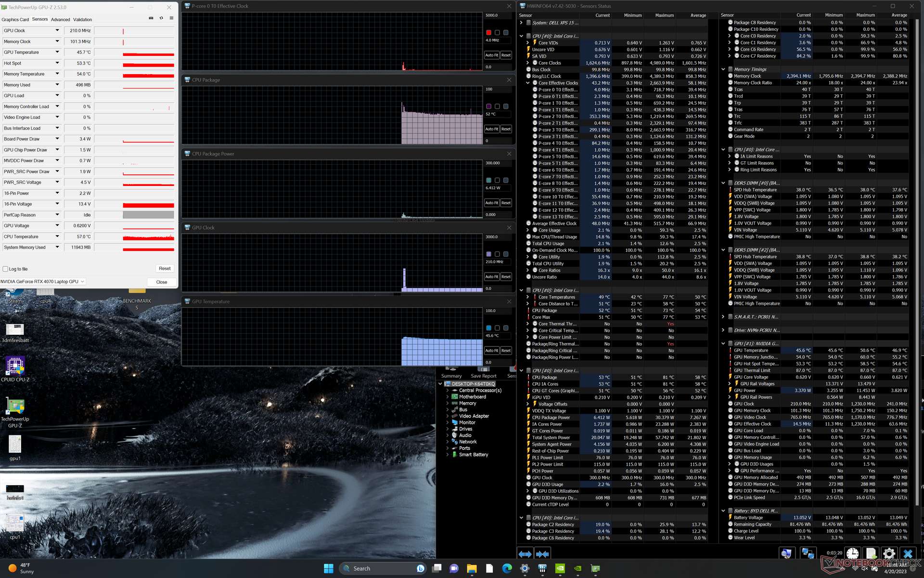Open the GPU Clock sensor dropdown arrow
Viewport: 924px width, 578px height.
[x=57, y=30]
